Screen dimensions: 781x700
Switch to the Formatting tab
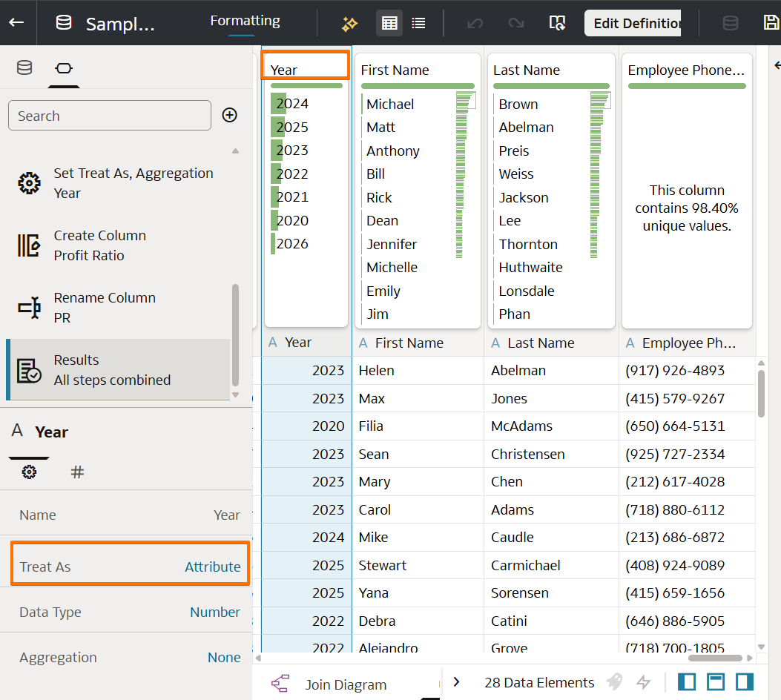click(245, 20)
